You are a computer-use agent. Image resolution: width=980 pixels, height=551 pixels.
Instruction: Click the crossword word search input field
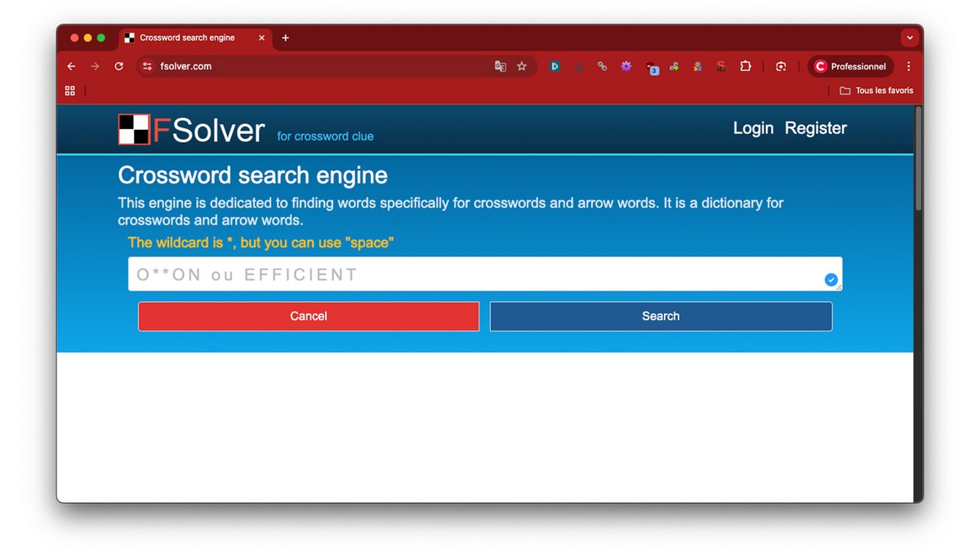click(485, 273)
